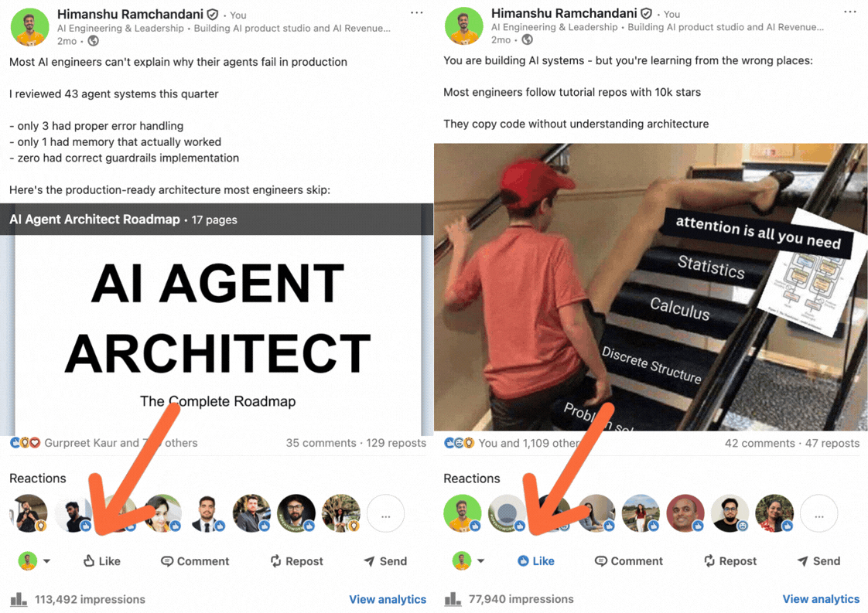The height and width of the screenshot is (613, 868).
Task: Expand left post's react-as profile dropdown arrow
Action: (47, 561)
